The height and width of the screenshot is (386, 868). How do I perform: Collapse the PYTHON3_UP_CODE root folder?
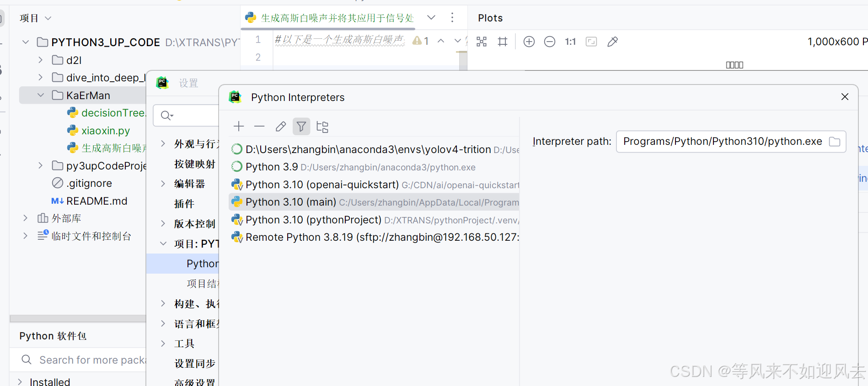coord(26,42)
